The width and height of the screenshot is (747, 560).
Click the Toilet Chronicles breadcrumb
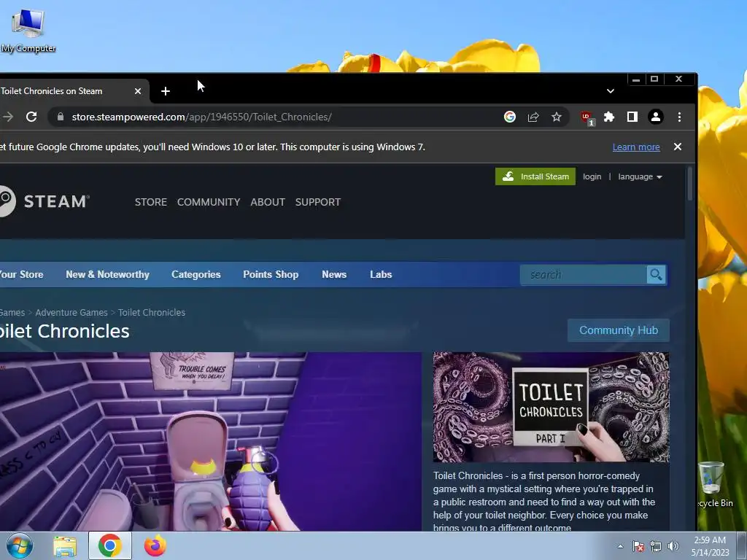(152, 312)
